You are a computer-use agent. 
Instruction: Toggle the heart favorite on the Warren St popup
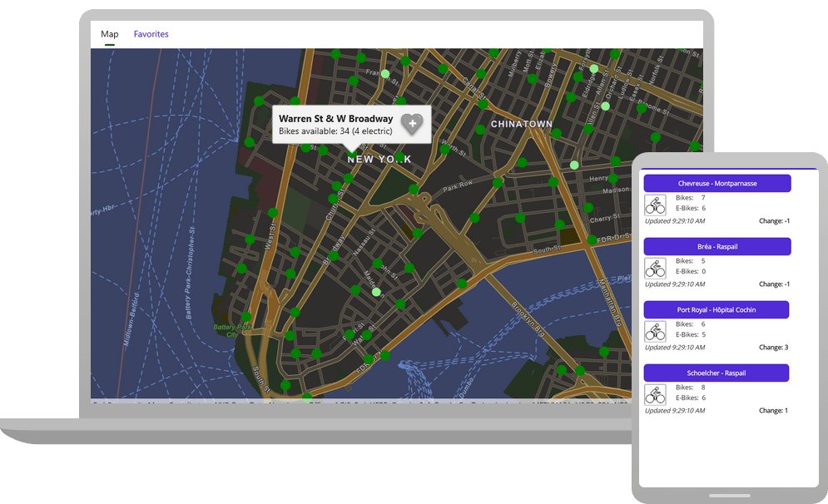tap(412, 124)
